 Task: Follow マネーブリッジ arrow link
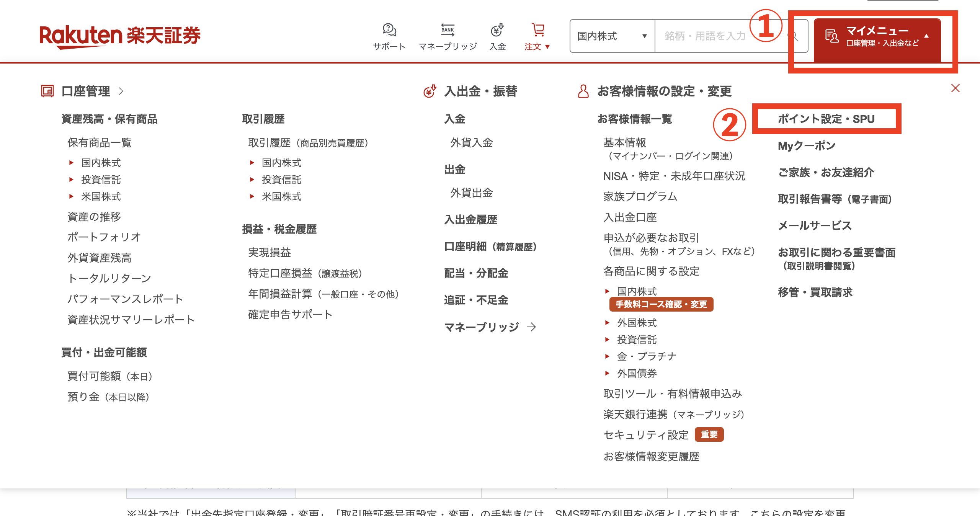point(490,327)
